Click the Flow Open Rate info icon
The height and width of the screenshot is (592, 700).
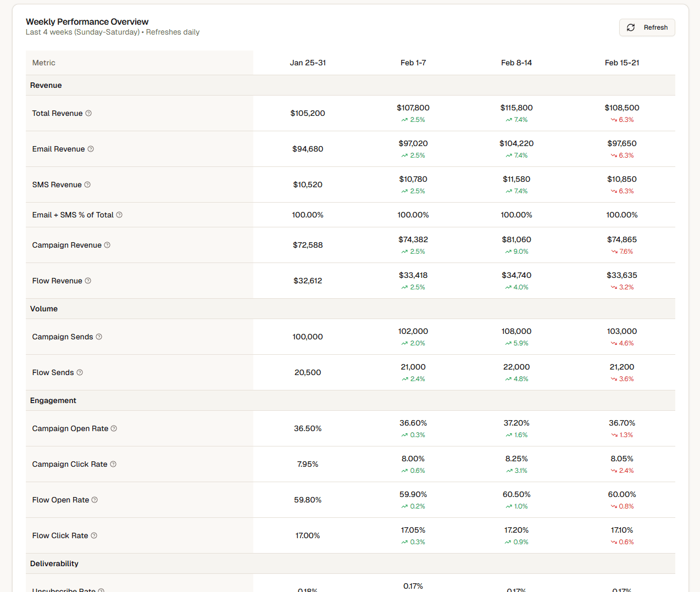[x=95, y=500]
